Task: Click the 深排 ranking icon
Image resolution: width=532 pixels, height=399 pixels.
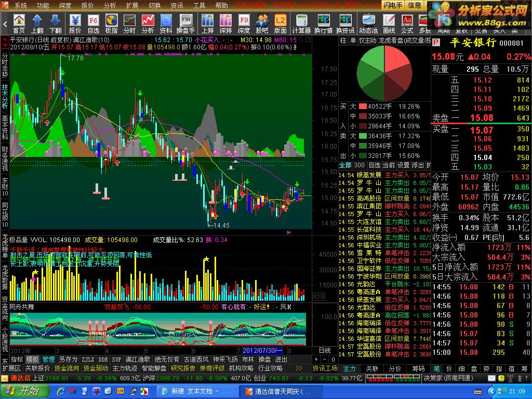Action: click(225, 24)
